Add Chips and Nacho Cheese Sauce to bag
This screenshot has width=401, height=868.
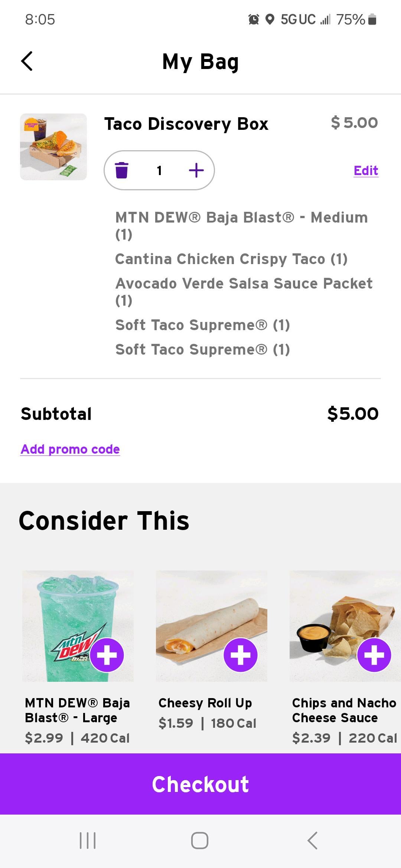click(374, 655)
